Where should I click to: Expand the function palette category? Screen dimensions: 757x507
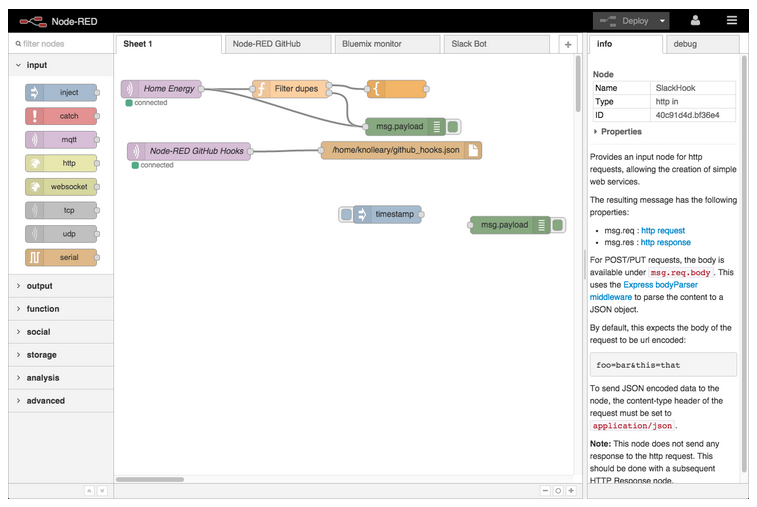(61, 309)
